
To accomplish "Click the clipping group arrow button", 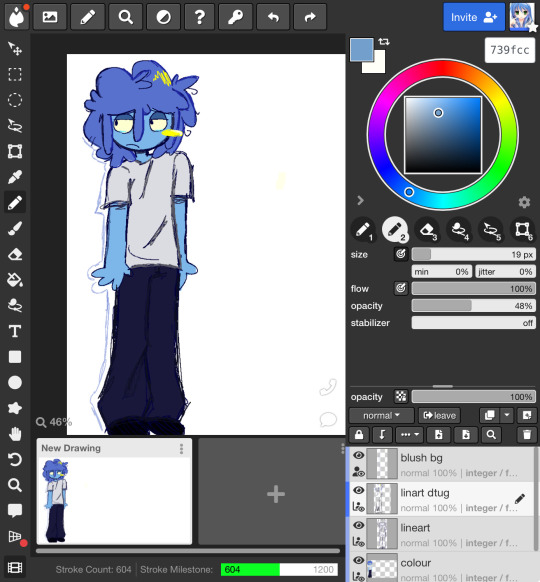I will (382, 435).
